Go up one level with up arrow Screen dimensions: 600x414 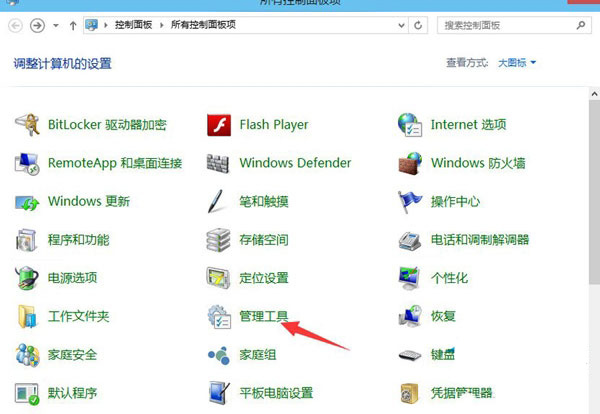click(x=73, y=26)
